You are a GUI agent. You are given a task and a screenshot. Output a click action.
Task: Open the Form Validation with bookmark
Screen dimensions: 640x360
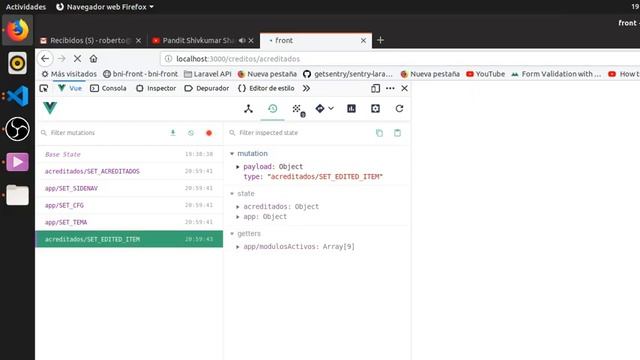[x=556, y=74]
